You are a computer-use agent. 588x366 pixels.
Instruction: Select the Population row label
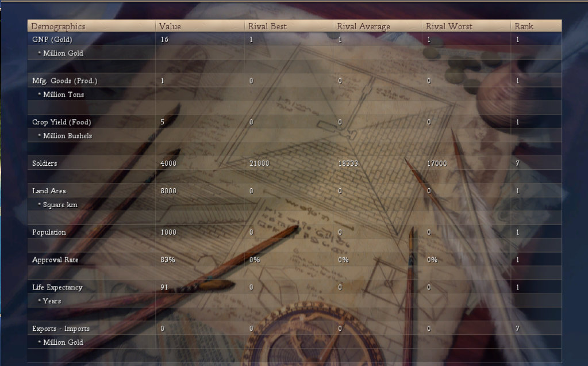pyautogui.click(x=49, y=232)
